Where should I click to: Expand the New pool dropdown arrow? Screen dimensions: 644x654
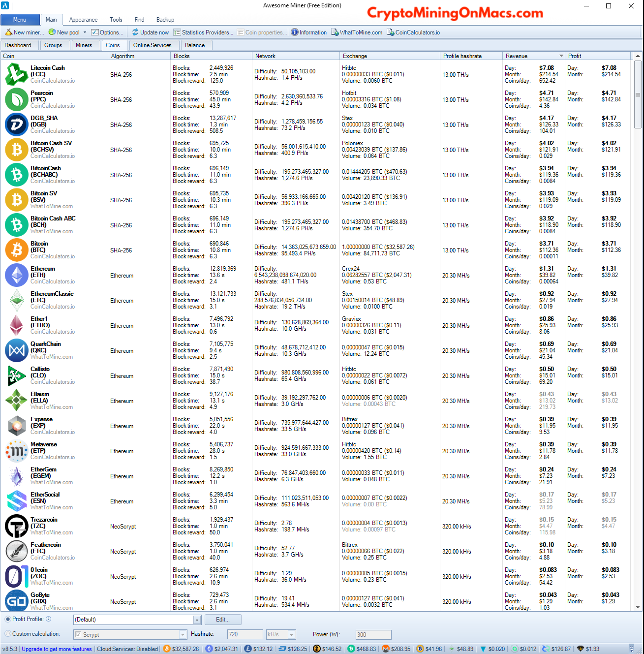click(x=85, y=32)
